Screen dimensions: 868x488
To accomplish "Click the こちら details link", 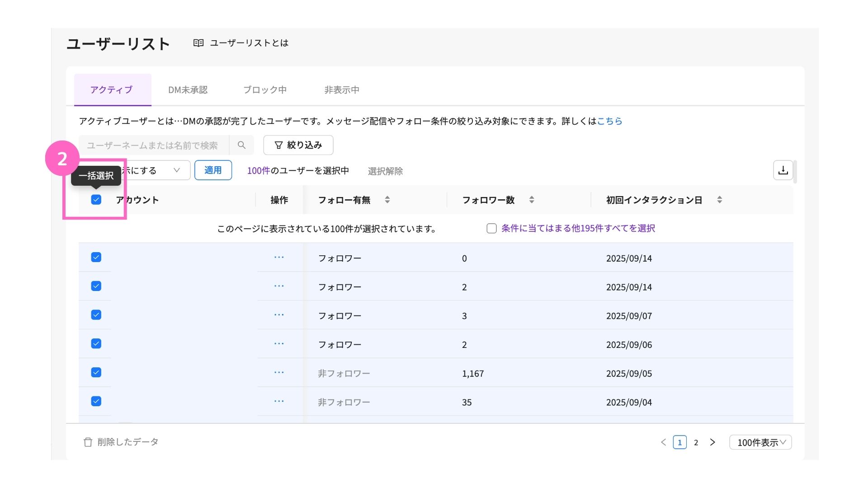I will click(609, 121).
